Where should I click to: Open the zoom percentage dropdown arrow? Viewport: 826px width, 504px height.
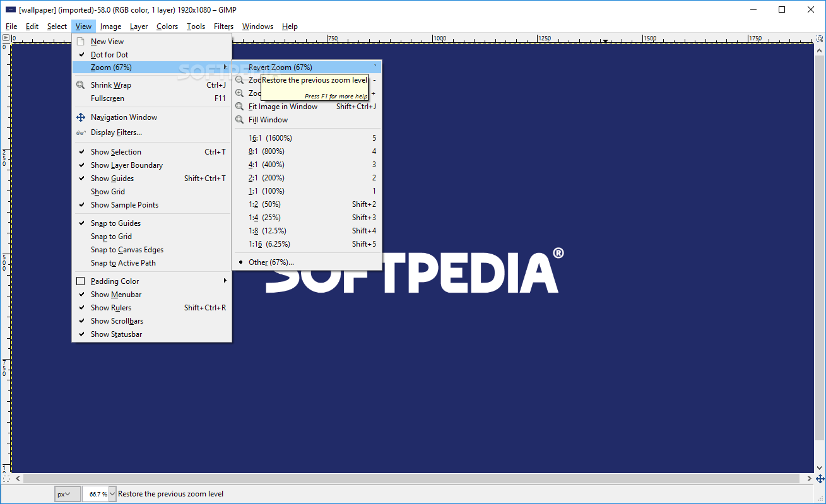[x=113, y=494]
